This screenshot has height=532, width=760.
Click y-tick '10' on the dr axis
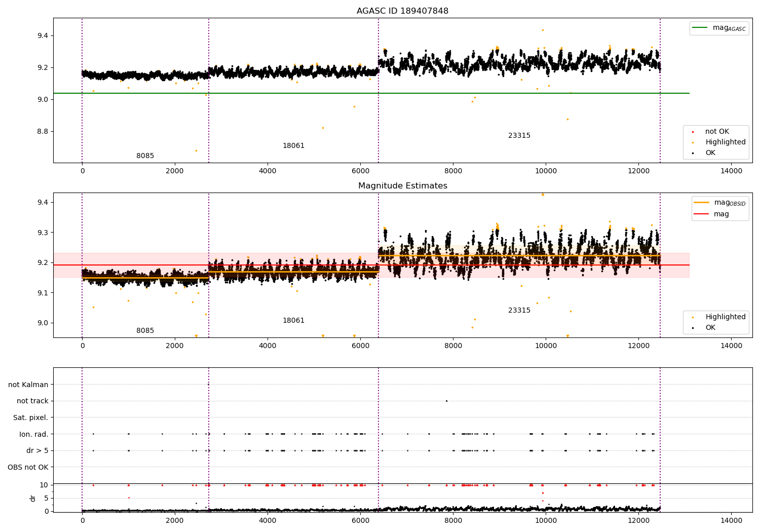(44, 485)
